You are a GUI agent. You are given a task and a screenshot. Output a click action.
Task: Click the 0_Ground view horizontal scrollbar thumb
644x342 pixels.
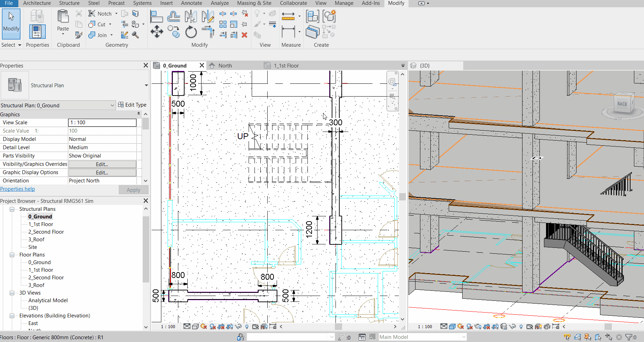[x=338, y=326]
